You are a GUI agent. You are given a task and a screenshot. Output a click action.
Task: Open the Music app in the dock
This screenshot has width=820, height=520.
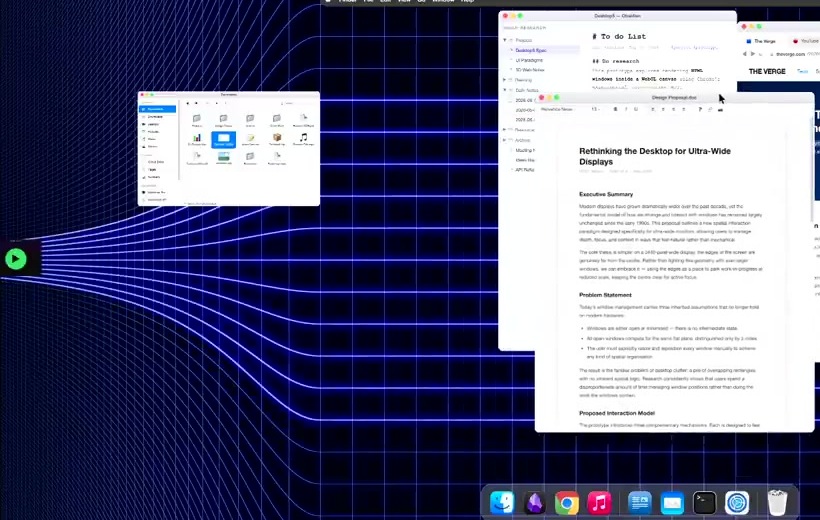pos(599,503)
